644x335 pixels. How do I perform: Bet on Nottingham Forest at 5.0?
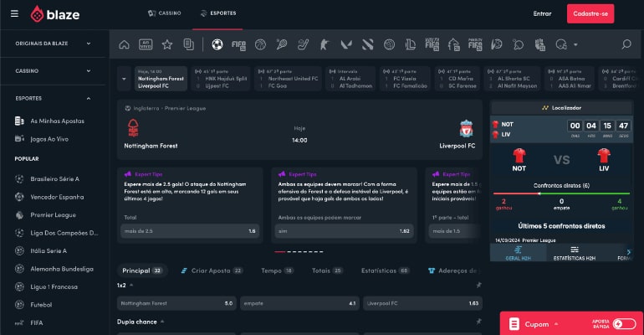pos(176,303)
